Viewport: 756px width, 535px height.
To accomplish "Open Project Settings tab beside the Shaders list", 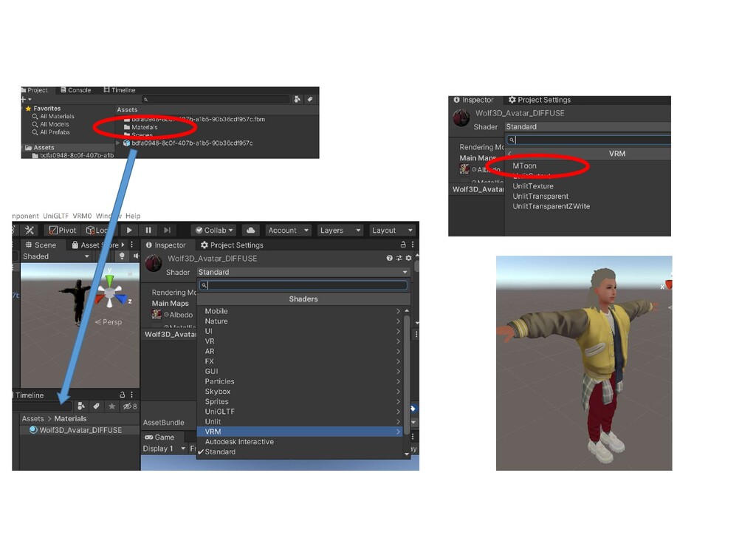I will click(x=231, y=245).
